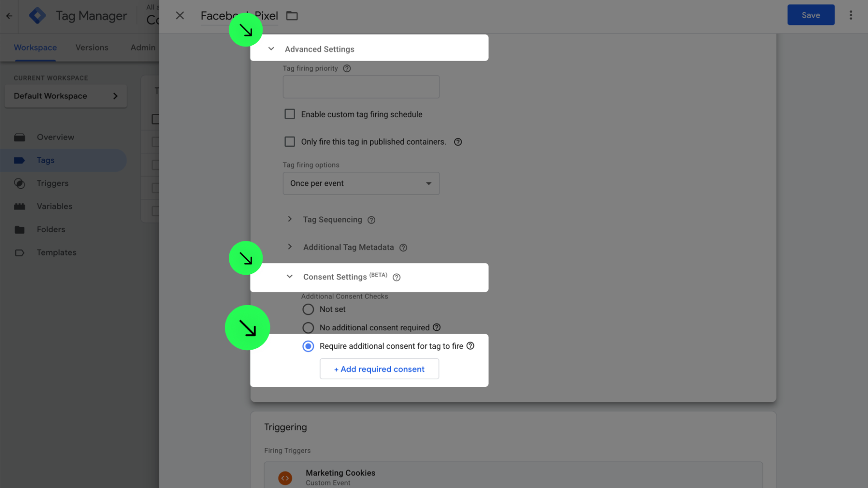This screenshot has width=868, height=488.
Task: Open Triggers in the sidebar
Action: click(52, 183)
